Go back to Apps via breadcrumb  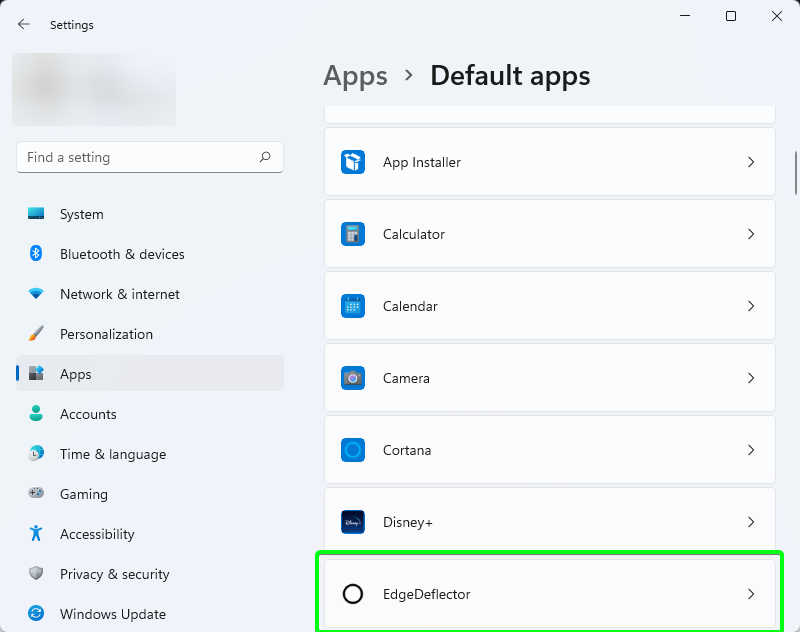coord(355,76)
